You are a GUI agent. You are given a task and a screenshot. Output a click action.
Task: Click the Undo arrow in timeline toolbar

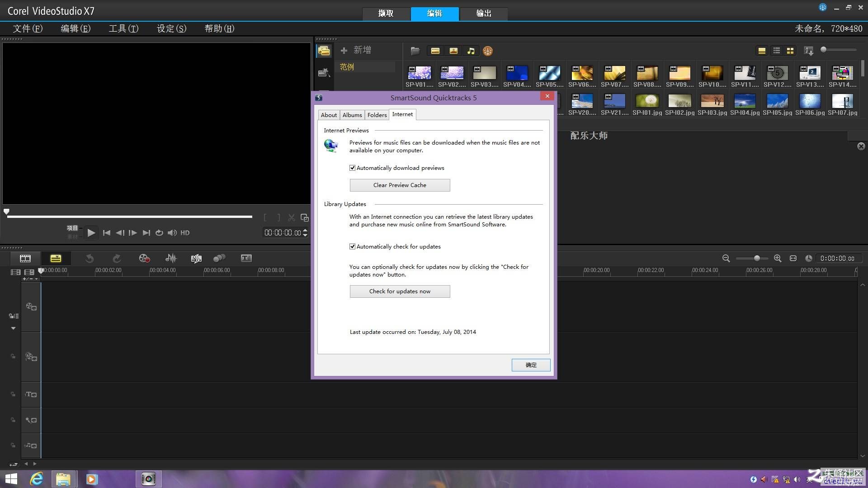pos(90,258)
